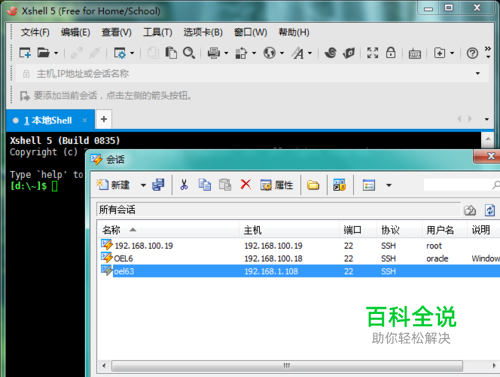The width and height of the screenshot is (500, 377).
Task: Expand the view mode dropdown arrow
Action: tap(389, 185)
